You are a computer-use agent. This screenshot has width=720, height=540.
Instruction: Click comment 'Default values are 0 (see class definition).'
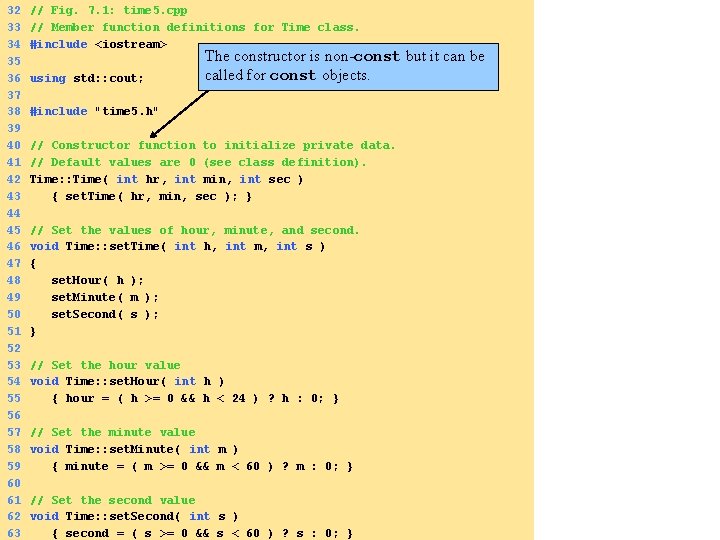(208, 162)
